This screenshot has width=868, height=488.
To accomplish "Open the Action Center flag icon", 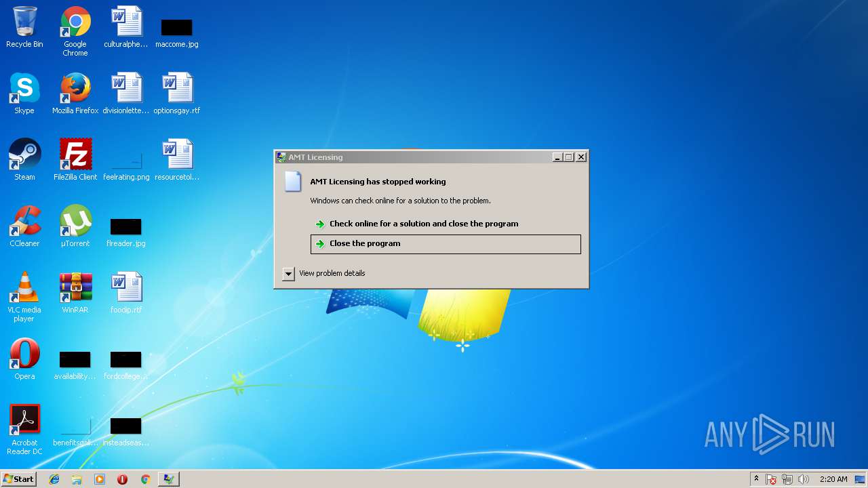I will [x=772, y=479].
